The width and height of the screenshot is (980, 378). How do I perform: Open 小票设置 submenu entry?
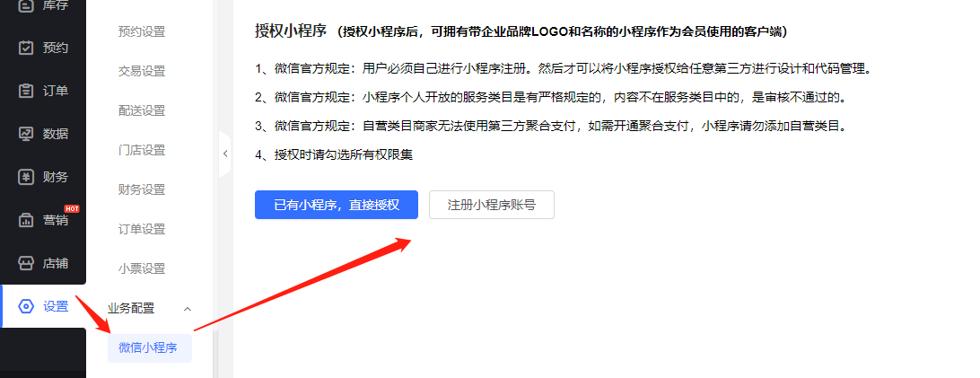(142, 268)
